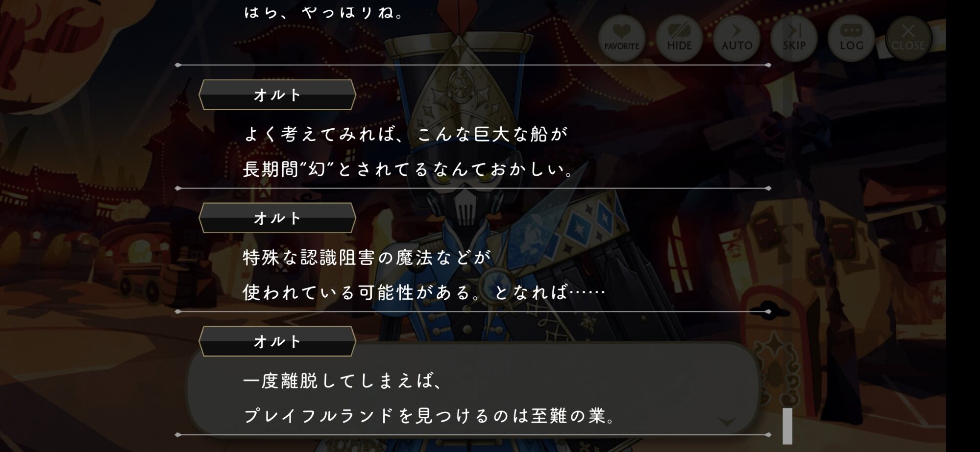Tap the FAVORITE heart icon

(x=621, y=38)
